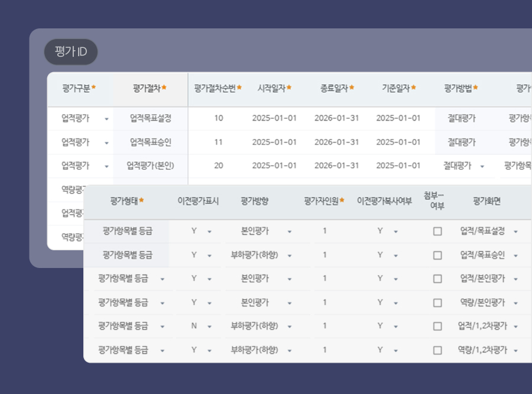Click the 평가 ID label

(71, 52)
